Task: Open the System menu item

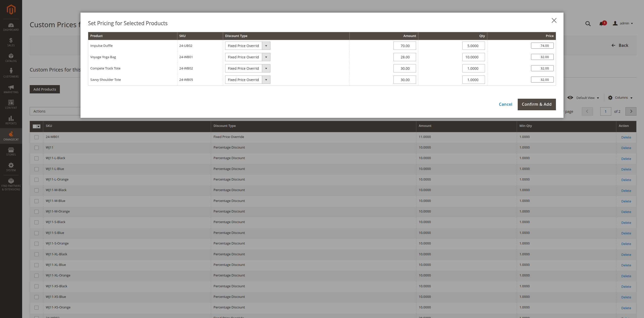Action: coord(11,167)
